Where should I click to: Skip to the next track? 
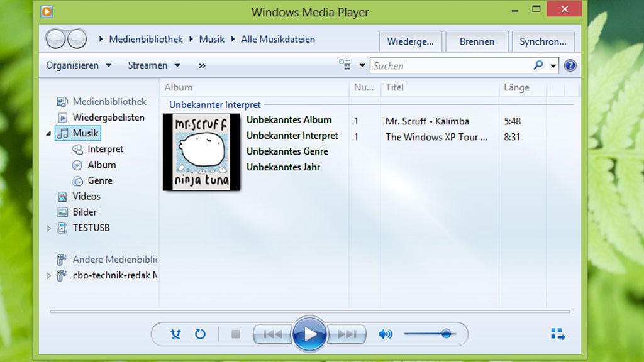tap(347, 334)
